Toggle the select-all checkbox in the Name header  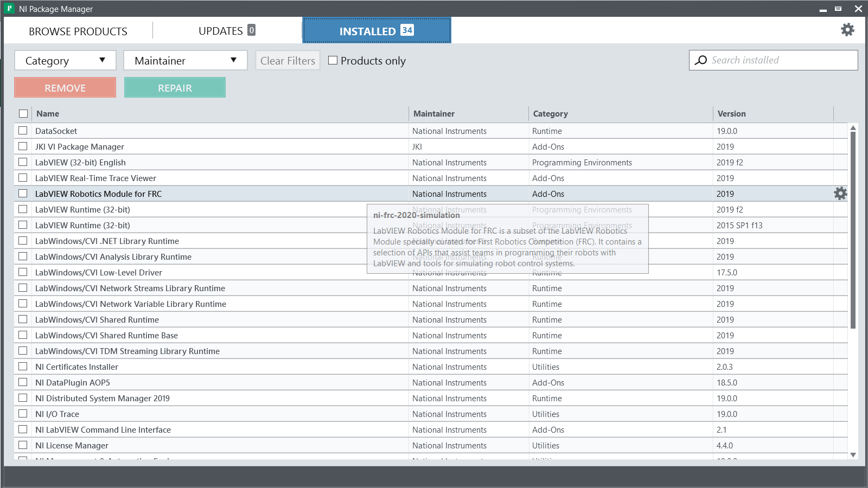point(23,114)
